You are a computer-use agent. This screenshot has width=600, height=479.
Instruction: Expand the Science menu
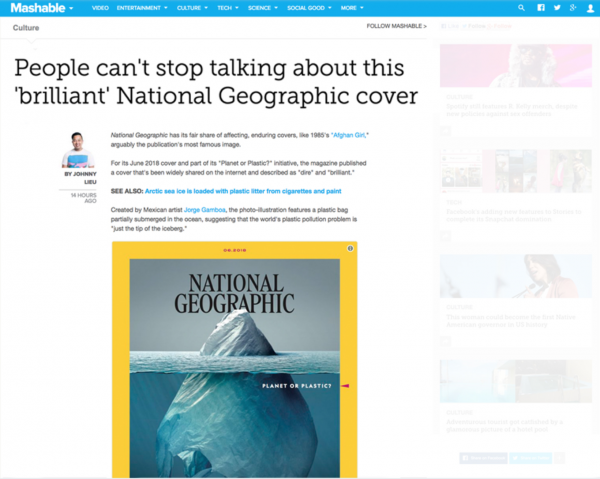(262, 8)
